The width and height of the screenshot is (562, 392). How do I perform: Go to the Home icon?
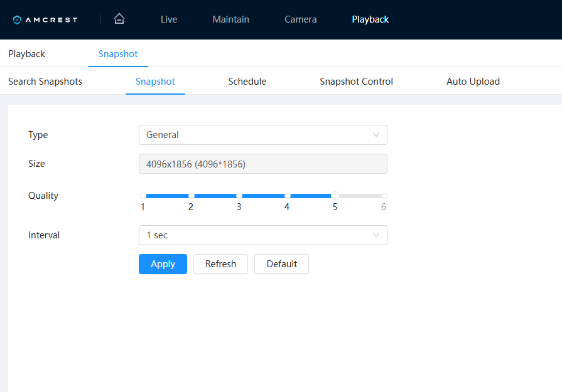pos(119,19)
